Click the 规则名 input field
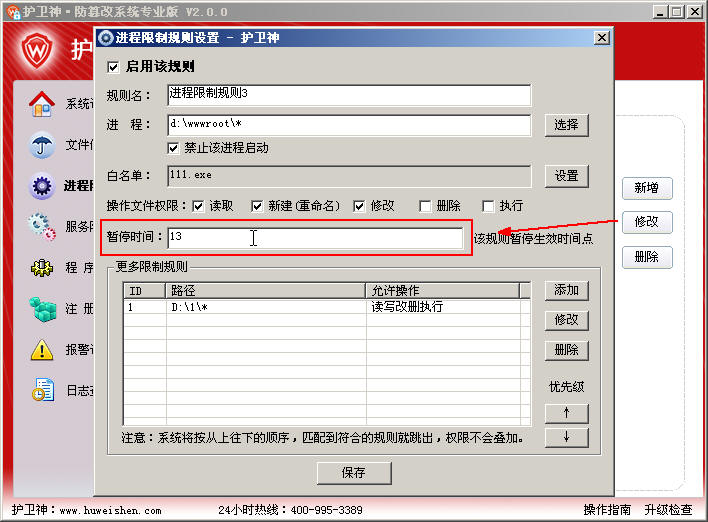This screenshot has height=522, width=708. (349, 95)
